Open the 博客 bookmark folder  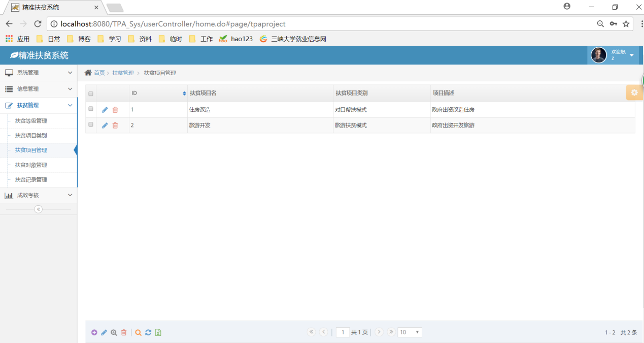pyautogui.click(x=79, y=39)
